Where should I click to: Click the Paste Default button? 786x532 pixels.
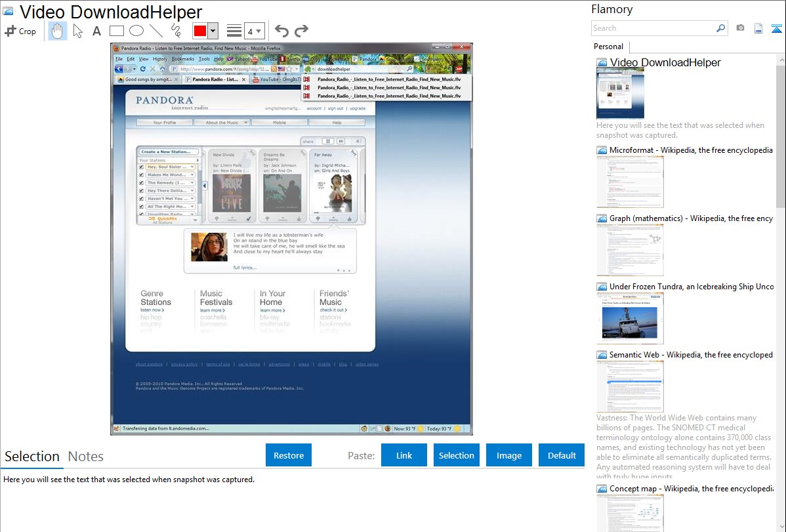point(562,455)
